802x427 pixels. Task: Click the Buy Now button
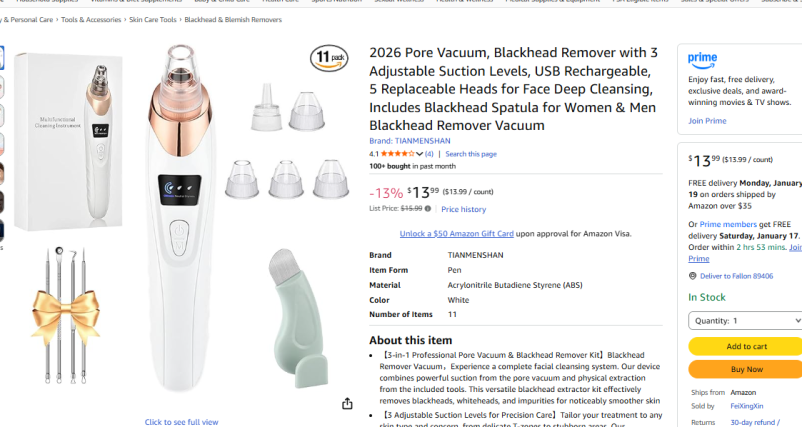tap(745, 369)
